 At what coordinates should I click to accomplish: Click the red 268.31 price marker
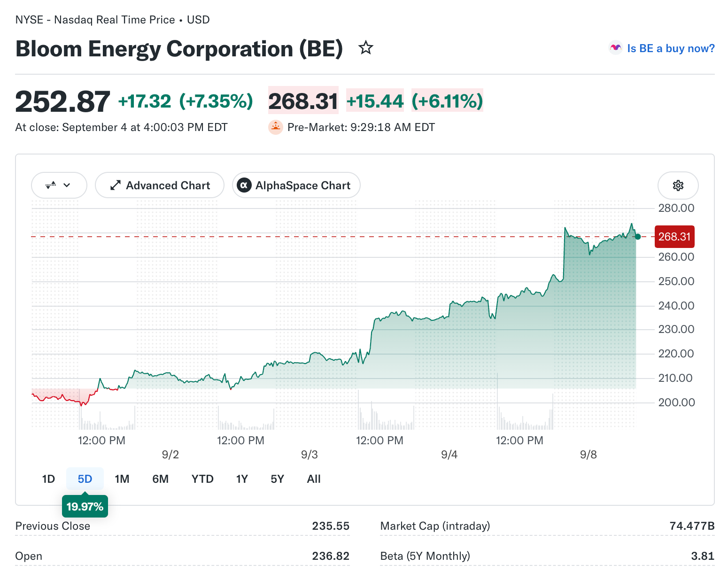[674, 237]
